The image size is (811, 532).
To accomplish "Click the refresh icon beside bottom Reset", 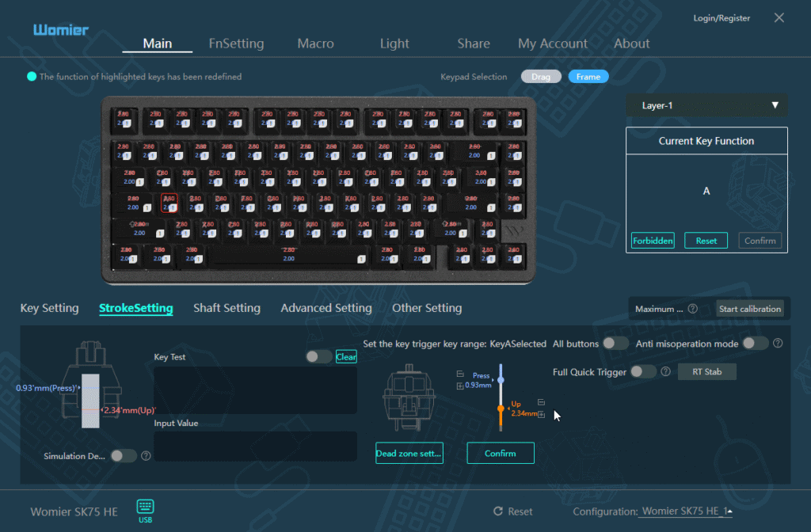I will point(497,511).
